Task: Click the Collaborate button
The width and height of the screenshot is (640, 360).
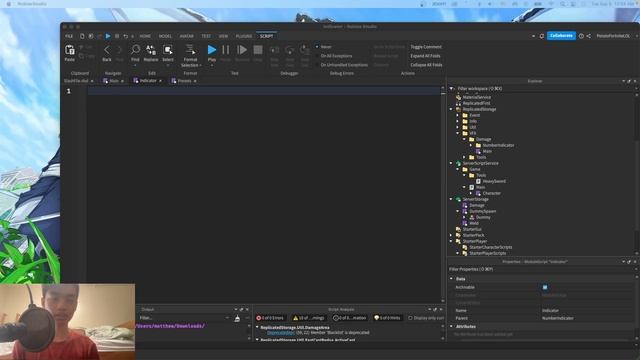Action: coord(561,36)
